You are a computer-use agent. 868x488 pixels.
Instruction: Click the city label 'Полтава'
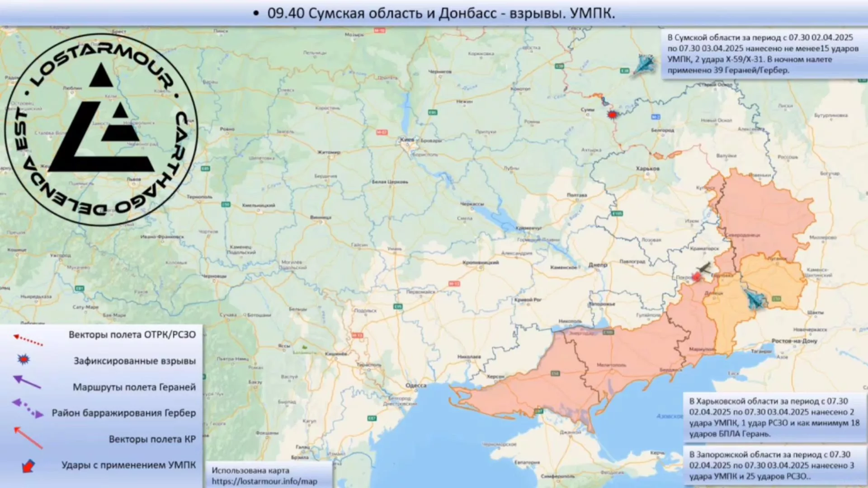[577, 195]
